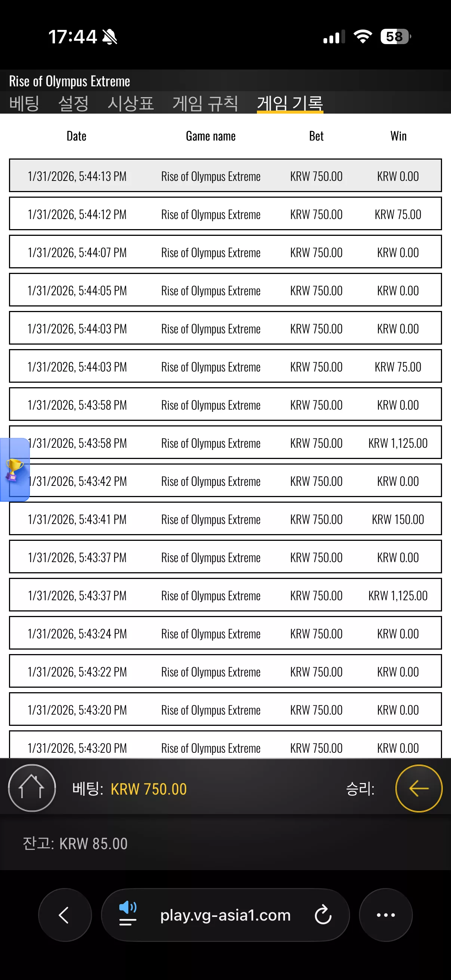This screenshot has width=451, height=980.
Task: Open the 설정 tab
Action: pyautogui.click(x=73, y=103)
